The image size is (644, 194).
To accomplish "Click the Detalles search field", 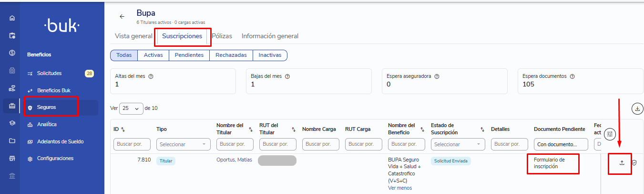I will [x=510, y=144].
